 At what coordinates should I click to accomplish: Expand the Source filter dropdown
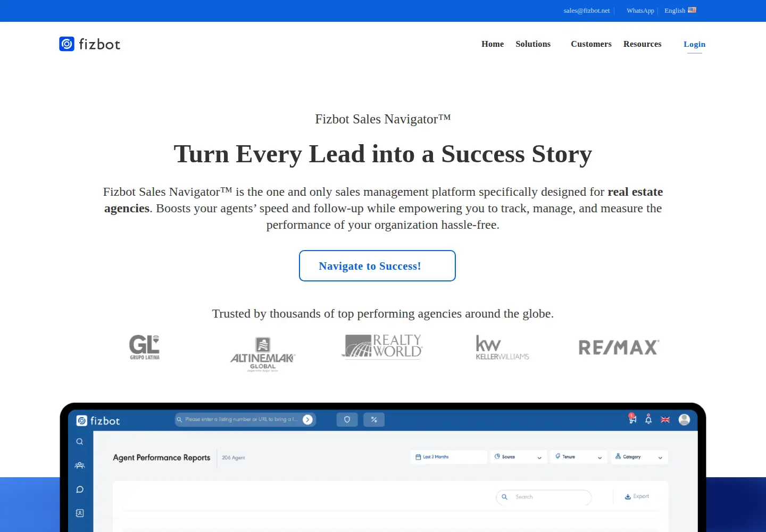pyautogui.click(x=518, y=457)
